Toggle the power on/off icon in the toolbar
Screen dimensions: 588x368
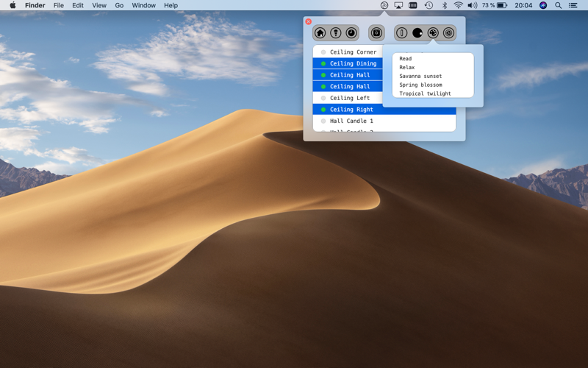[x=401, y=33]
